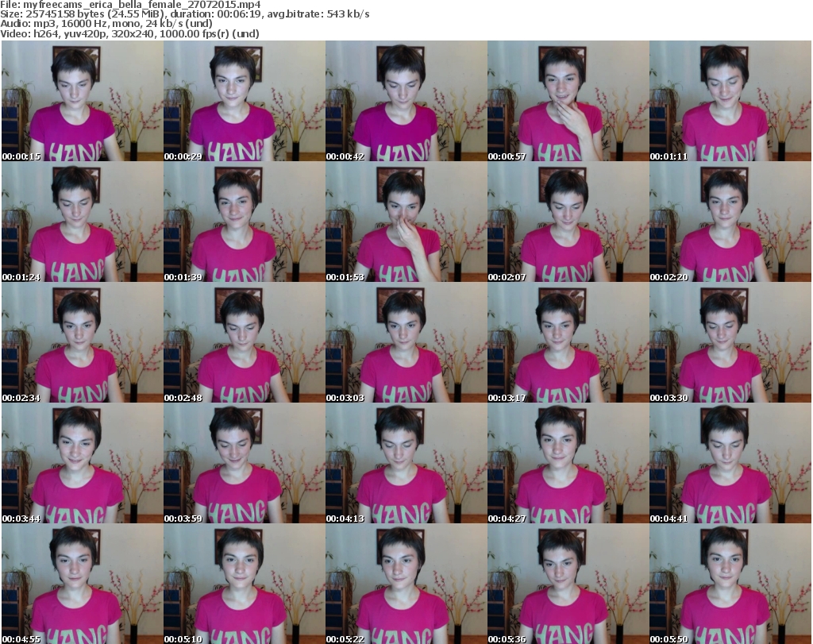Select the thumbnail frame stamped 00:05:50
The height and width of the screenshot is (644, 813).
pos(730,584)
